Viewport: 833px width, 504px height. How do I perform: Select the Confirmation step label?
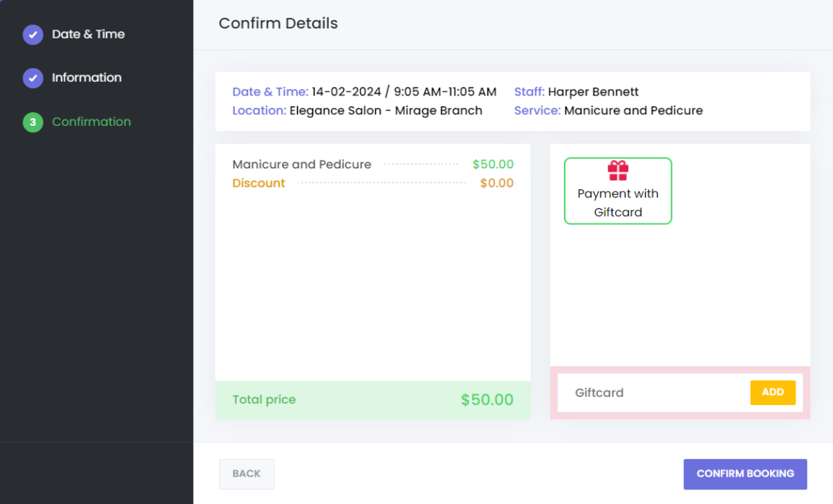91,122
